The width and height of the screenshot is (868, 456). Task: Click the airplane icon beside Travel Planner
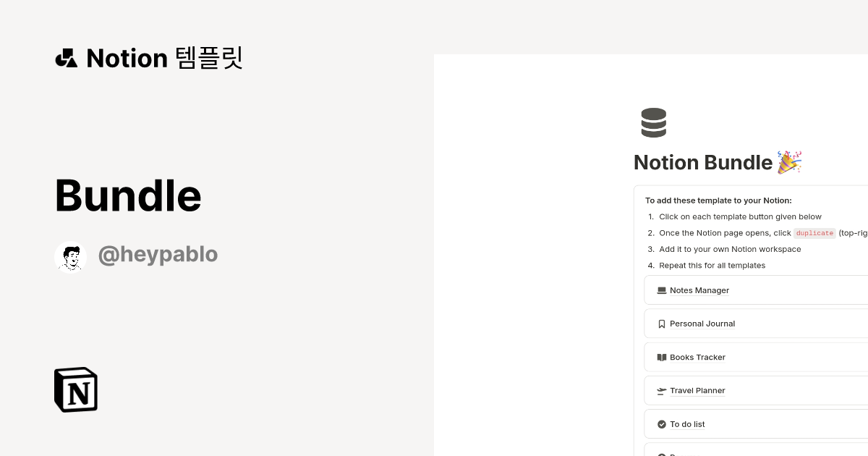point(661,391)
